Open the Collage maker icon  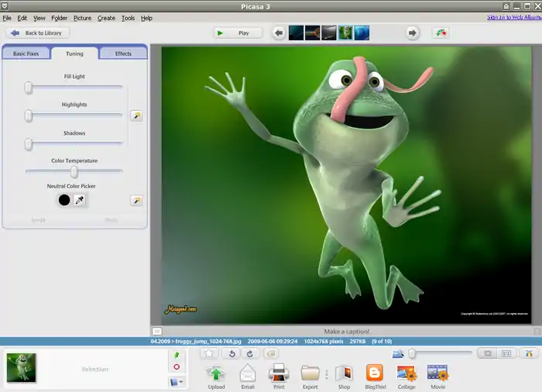(406, 374)
